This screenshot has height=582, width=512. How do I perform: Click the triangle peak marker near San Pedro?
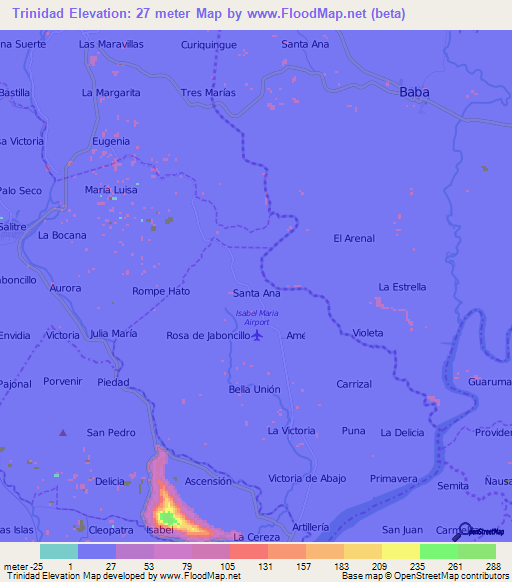pyautogui.click(x=63, y=432)
